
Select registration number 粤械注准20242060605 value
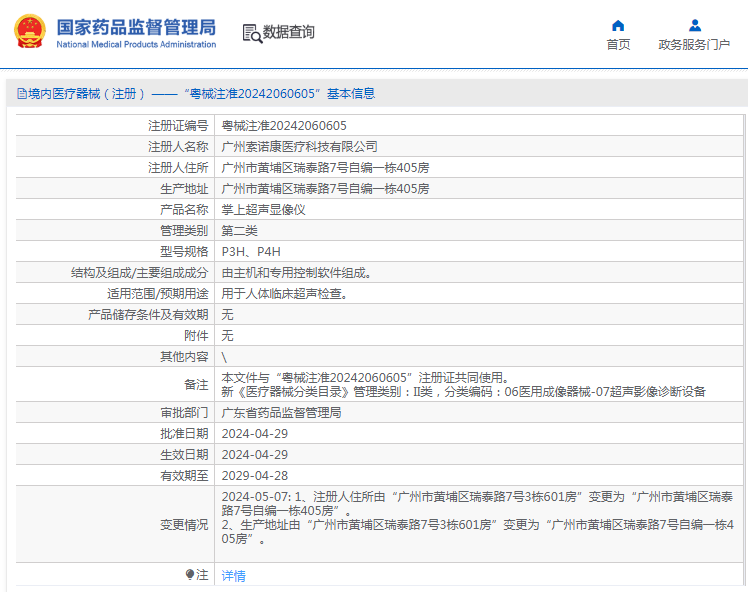284,126
